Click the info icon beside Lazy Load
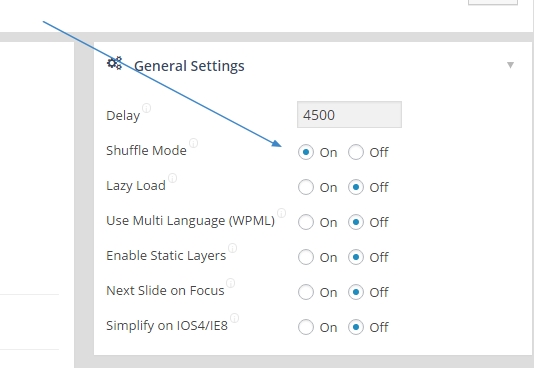This screenshot has height=368, width=534. coord(173,178)
